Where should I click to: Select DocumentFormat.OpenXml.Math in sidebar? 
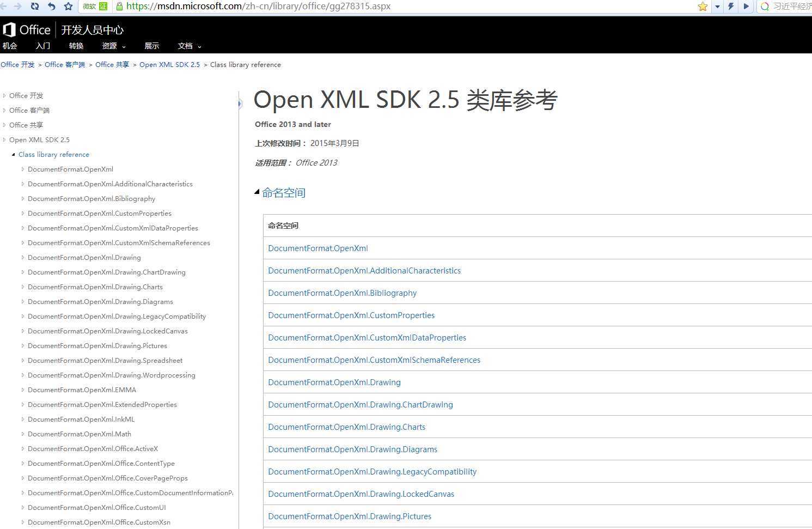point(80,434)
